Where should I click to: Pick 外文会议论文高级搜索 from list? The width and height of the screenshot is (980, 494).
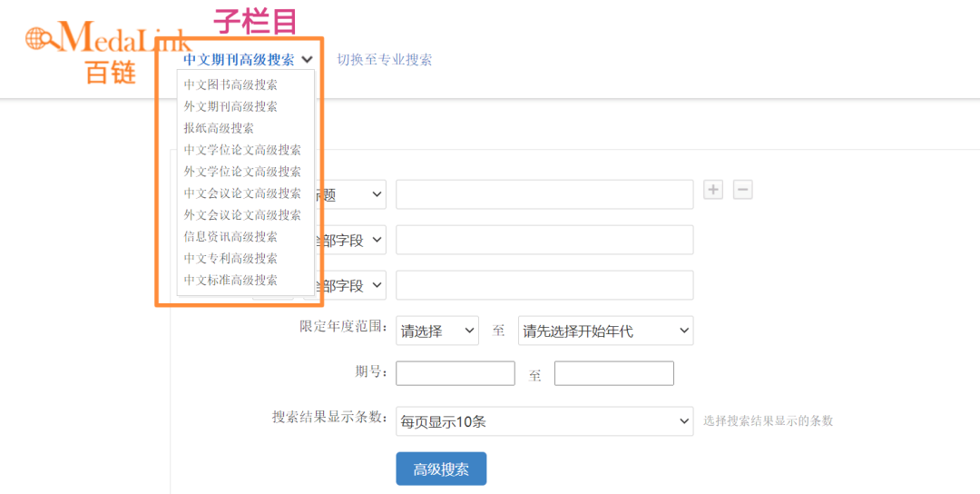242,215
